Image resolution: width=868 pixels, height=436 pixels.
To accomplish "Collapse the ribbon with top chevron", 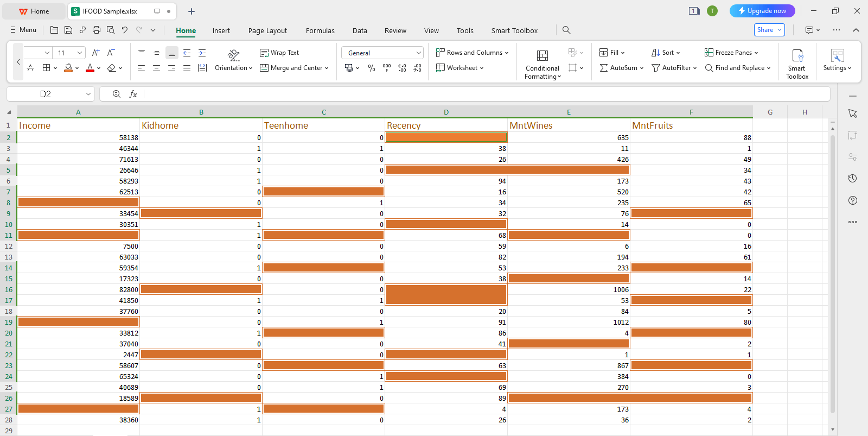I will tap(856, 30).
